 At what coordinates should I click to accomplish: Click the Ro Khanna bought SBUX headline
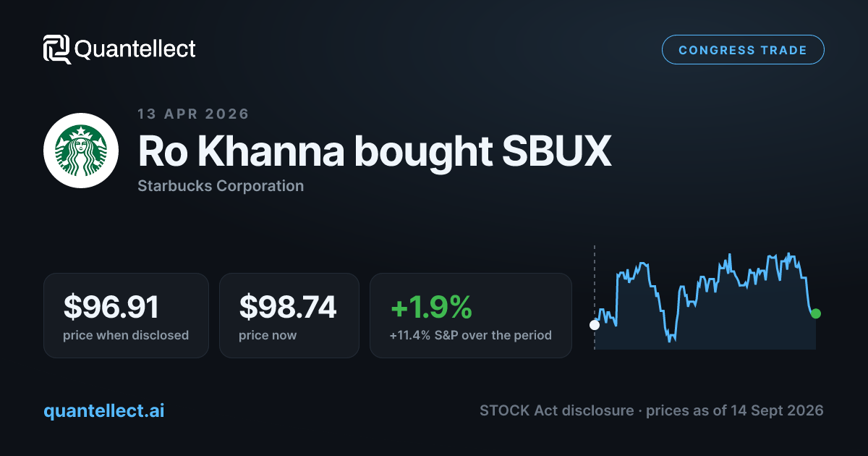375,151
